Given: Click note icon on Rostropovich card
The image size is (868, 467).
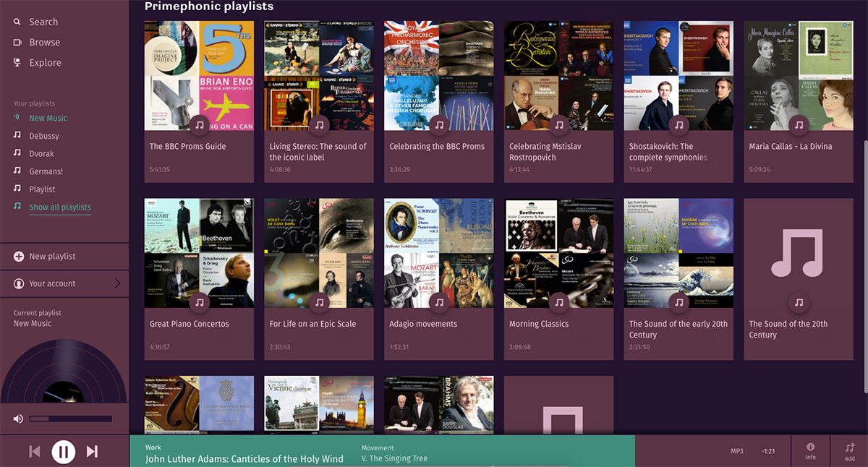Looking at the screenshot, I should coord(559,124).
